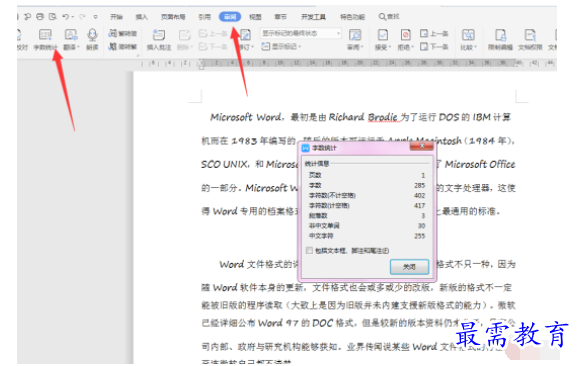Click the 审阅 reviewing pane icon
This screenshot has height=366, width=577.
point(355,35)
